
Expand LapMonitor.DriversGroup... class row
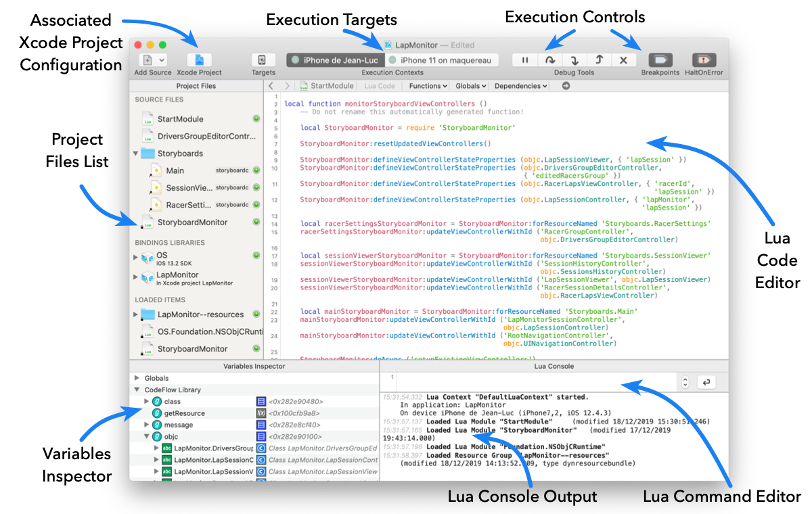pyautogui.click(x=157, y=448)
